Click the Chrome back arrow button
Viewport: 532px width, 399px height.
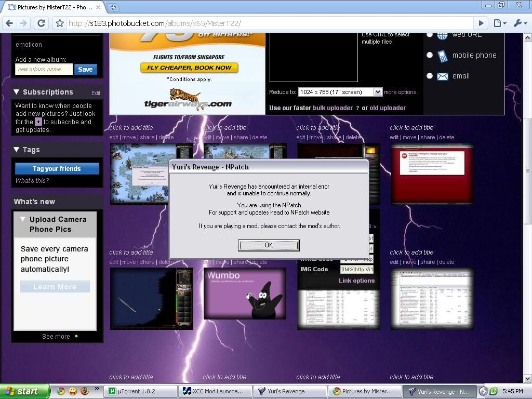tap(9, 23)
